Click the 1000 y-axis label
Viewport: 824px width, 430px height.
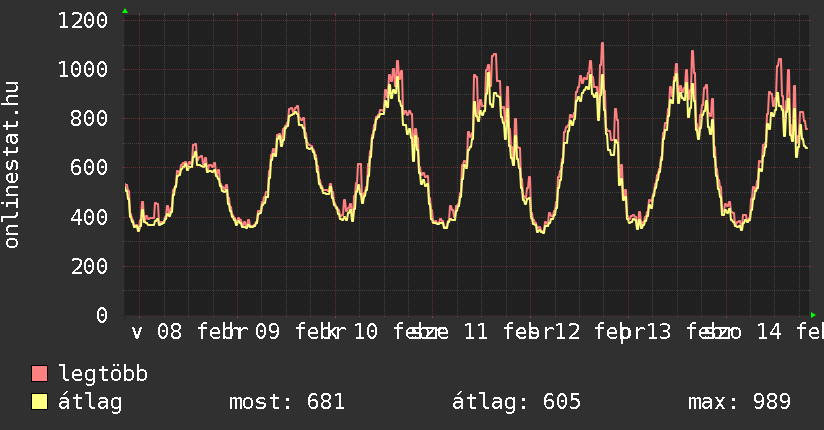point(82,69)
